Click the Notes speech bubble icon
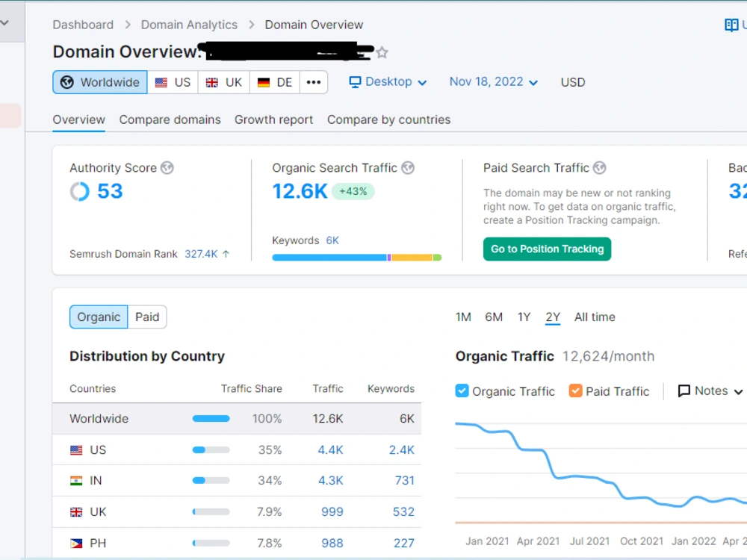Image resolution: width=747 pixels, height=560 pixels. pos(684,391)
